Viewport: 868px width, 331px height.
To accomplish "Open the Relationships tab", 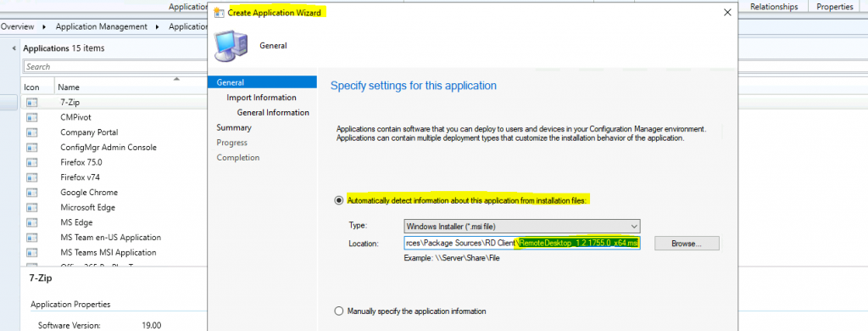I will point(774,7).
